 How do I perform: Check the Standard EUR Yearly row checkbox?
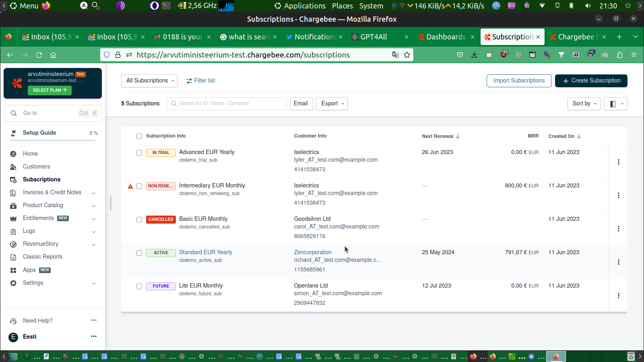pyautogui.click(x=139, y=253)
